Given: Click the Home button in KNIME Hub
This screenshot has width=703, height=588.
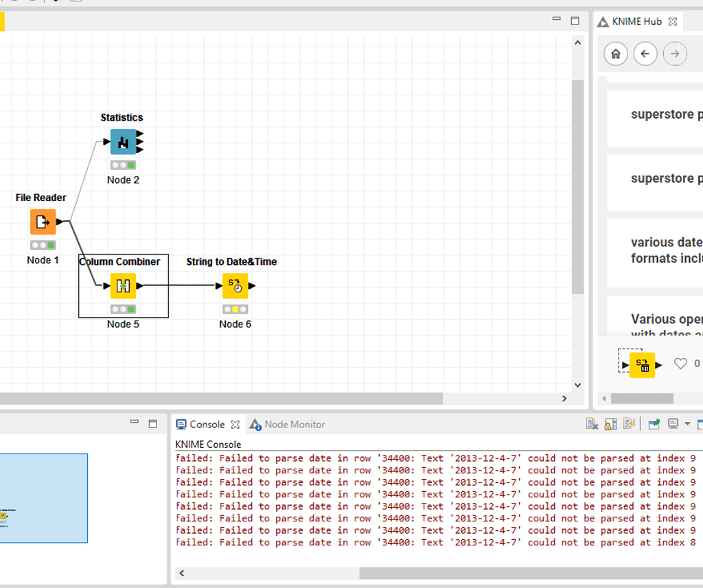Looking at the screenshot, I should coord(616,54).
